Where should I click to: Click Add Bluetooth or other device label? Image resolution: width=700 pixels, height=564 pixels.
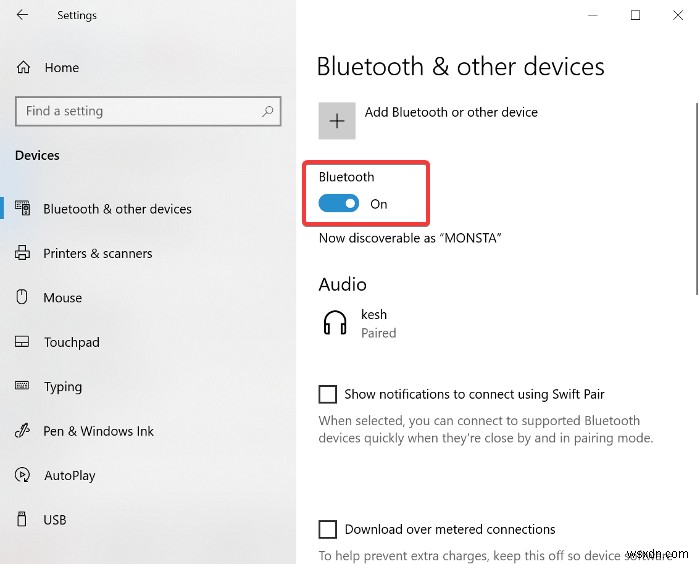[x=451, y=112]
